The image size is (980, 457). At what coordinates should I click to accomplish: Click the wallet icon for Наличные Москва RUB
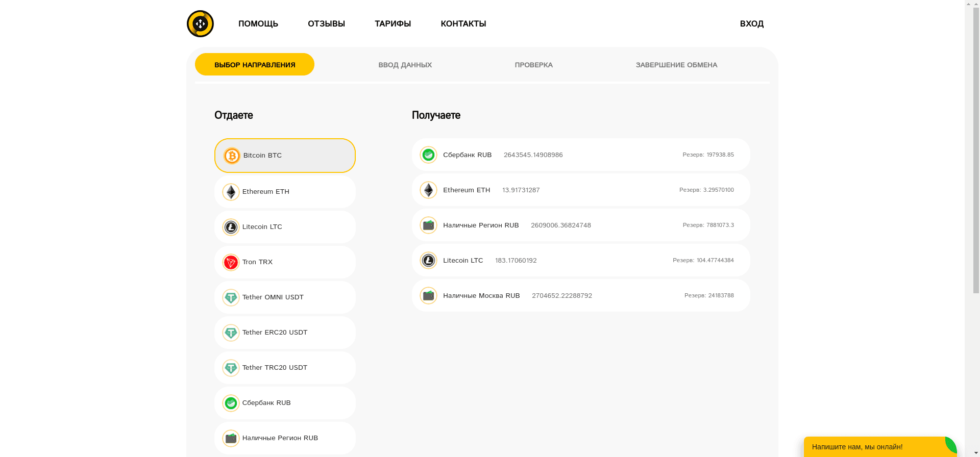pyautogui.click(x=428, y=295)
